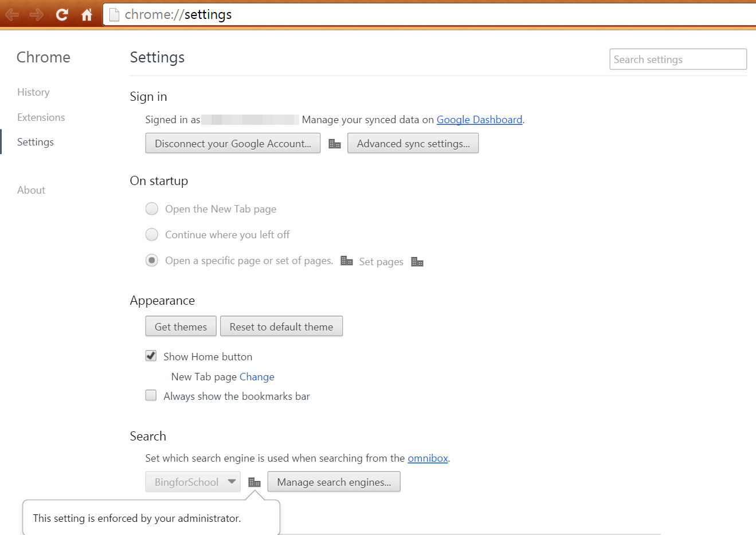Open 'Advanced sync settings...'
Viewport: 756px width, 535px height.
click(413, 143)
